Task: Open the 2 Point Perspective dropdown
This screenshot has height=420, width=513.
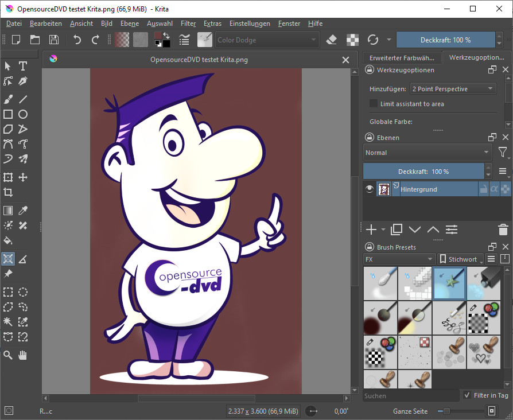Action: [x=453, y=89]
